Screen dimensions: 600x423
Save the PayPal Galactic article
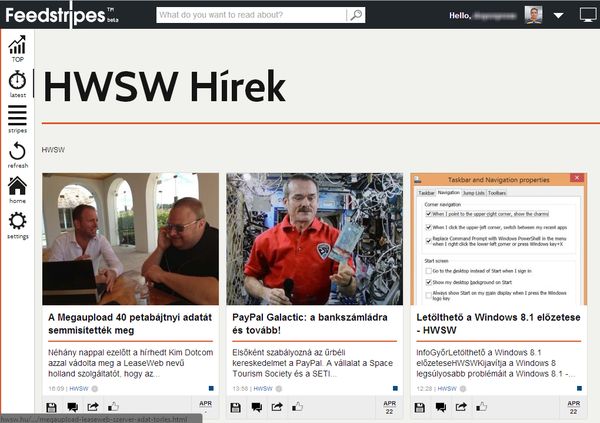pos(236,407)
